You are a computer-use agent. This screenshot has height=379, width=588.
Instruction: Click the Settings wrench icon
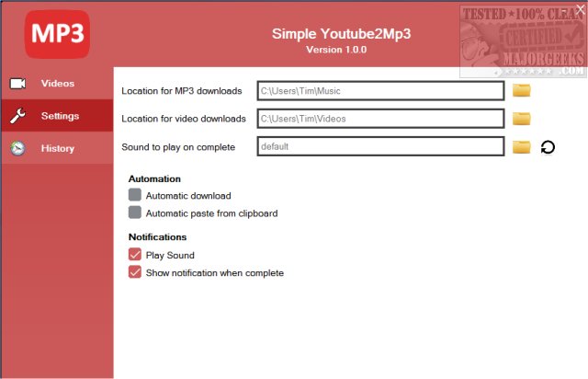tap(17, 116)
